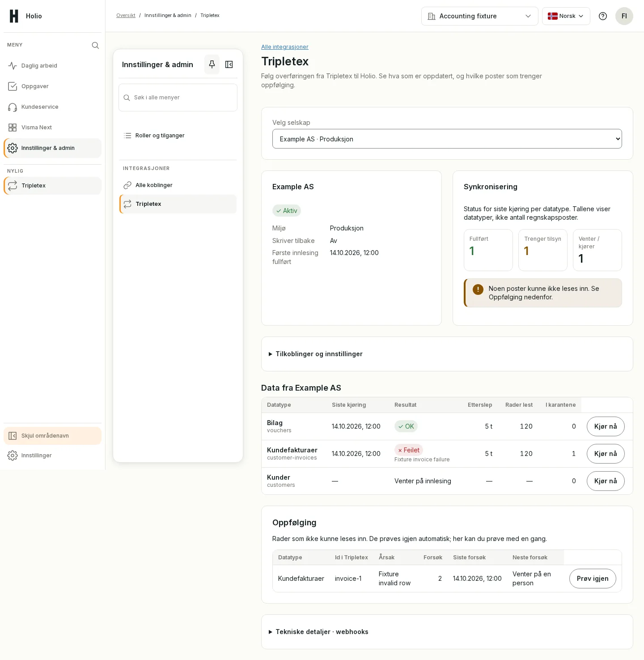
Task: Focus the Søk i alle menyer field
Action: point(178,98)
